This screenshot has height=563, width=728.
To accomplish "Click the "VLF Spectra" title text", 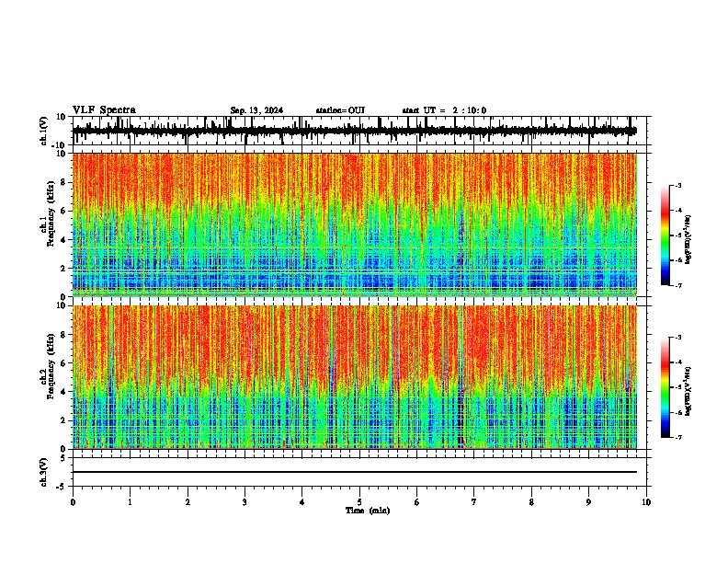I will click(104, 110).
